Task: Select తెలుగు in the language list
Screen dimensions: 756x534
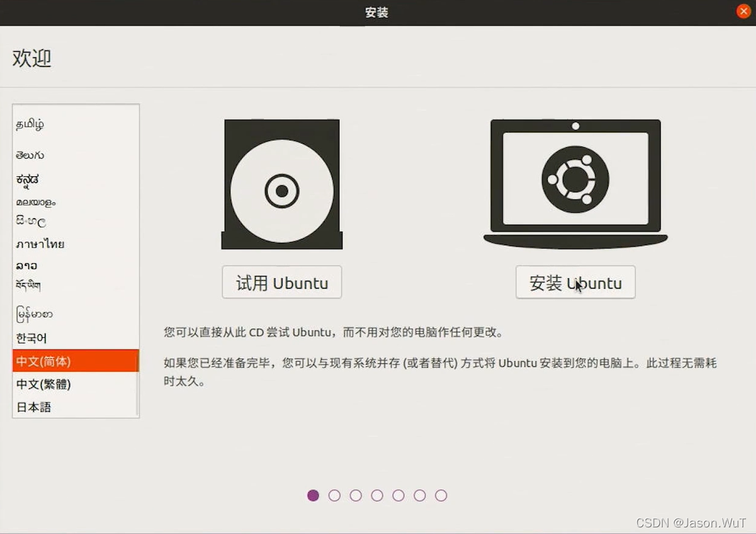Action: 76,155
